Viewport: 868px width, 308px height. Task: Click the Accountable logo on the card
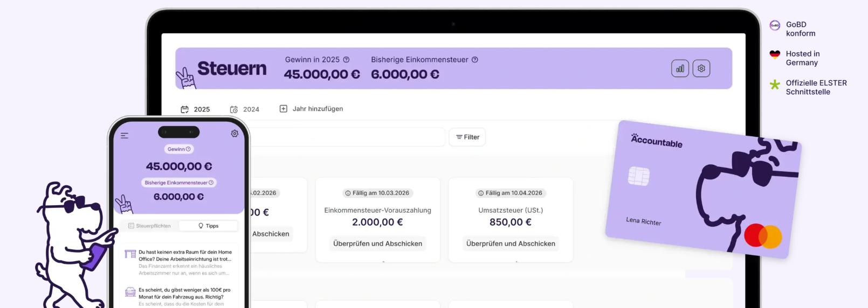tap(657, 141)
